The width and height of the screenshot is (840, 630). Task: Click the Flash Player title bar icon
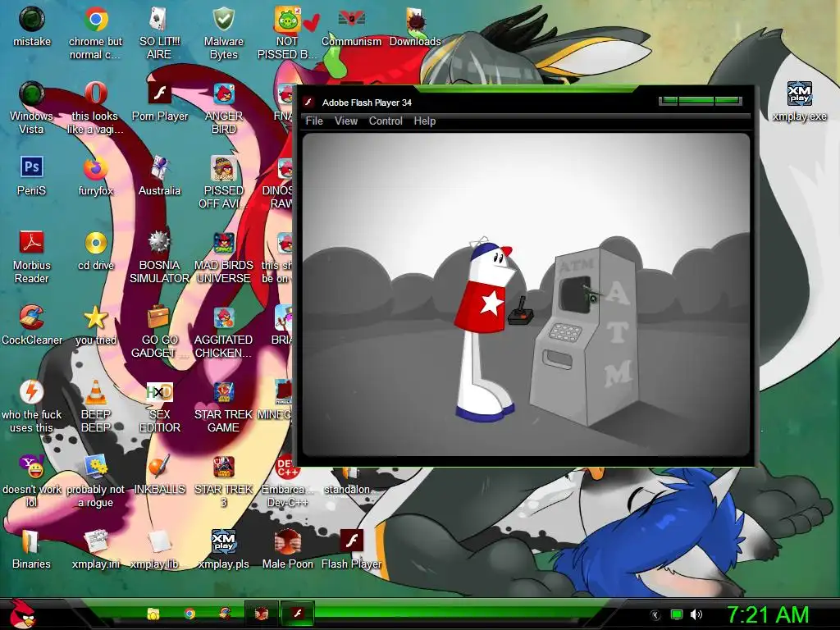(x=308, y=103)
